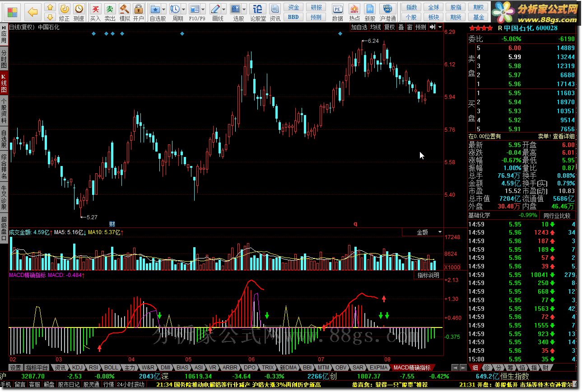Click the 板块 sector button
Image resolution: width=582 pixels, height=392 pixels.
434,17
